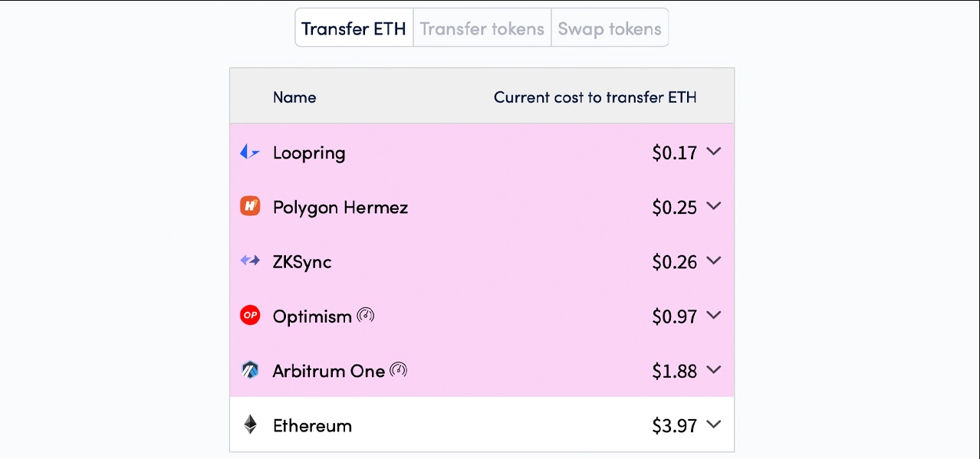
Task: Expand the Ethereum $3.97 chevron
Action: click(714, 425)
